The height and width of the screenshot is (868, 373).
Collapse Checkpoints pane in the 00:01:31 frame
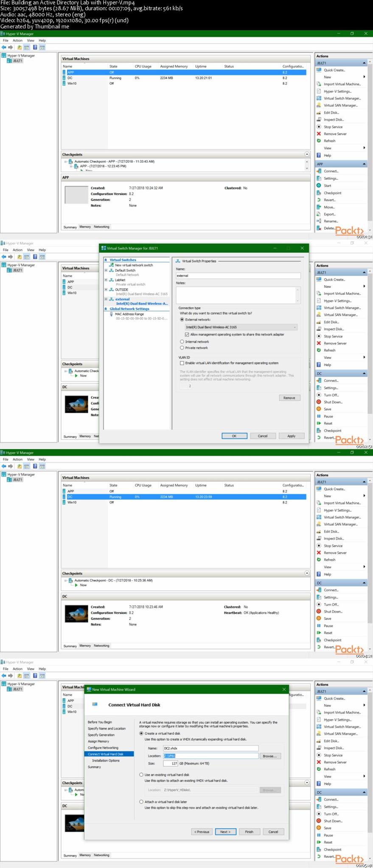click(307, 154)
